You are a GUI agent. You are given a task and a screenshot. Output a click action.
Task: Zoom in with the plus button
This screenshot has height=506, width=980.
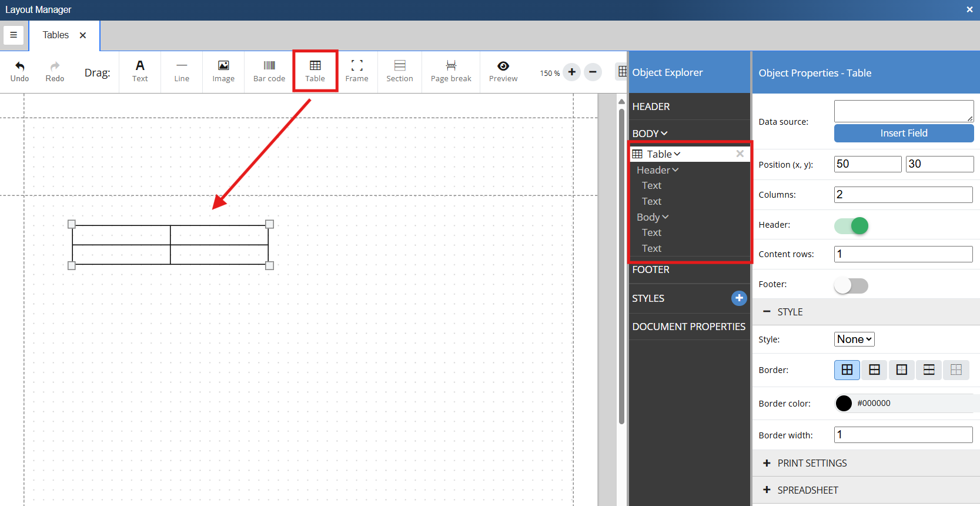click(571, 72)
